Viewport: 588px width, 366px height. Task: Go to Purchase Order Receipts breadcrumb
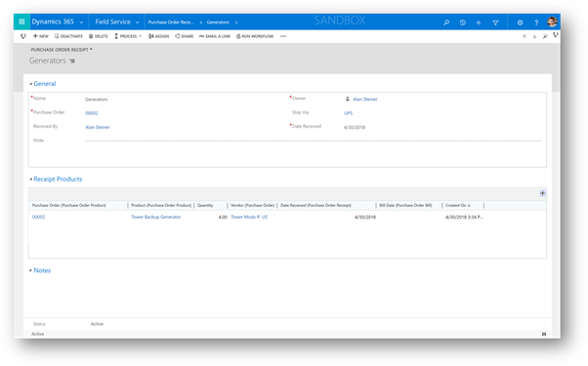(171, 22)
